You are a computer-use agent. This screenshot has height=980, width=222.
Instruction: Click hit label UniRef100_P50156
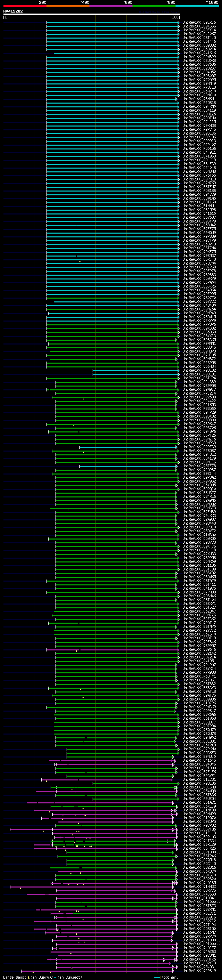pos(199,148)
